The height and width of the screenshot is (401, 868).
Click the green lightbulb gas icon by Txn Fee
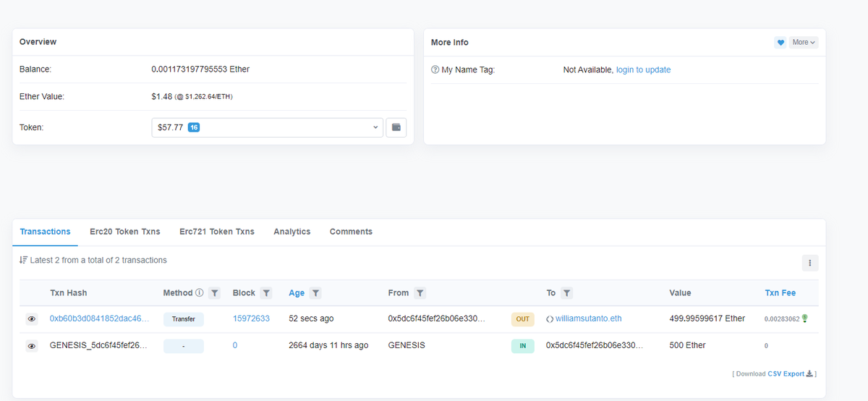point(805,318)
